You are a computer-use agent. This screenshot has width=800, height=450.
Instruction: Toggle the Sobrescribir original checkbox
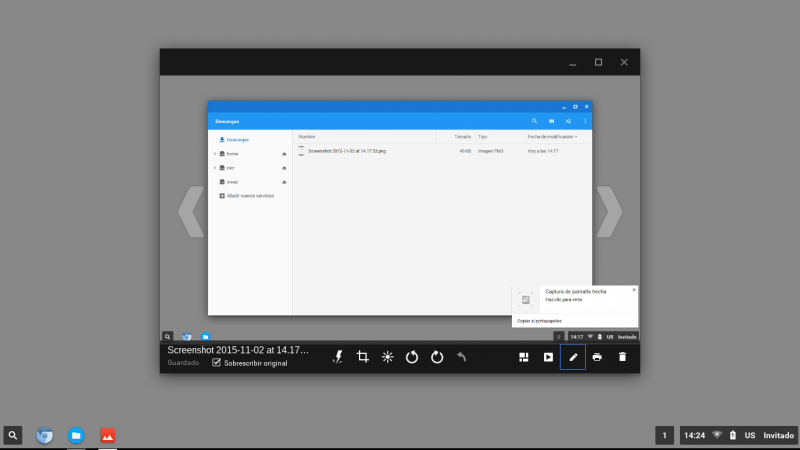coord(216,363)
